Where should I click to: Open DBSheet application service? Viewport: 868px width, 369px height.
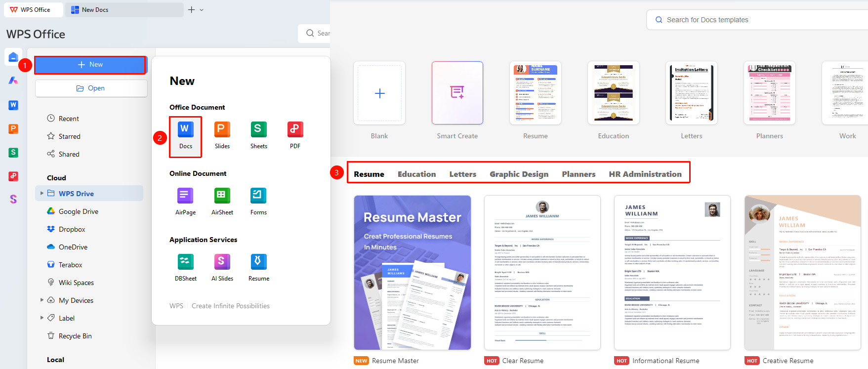(x=186, y=262)
